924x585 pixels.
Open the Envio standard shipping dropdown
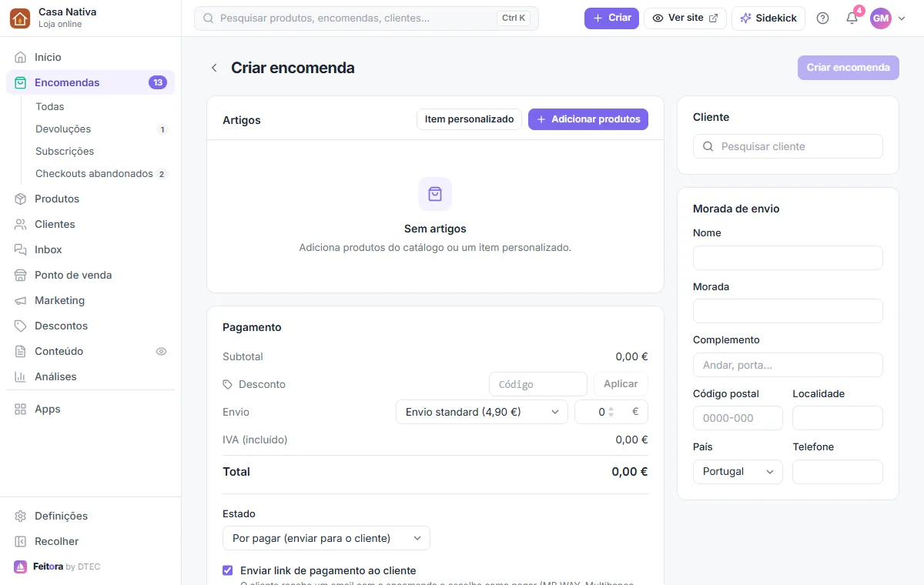click(x=482, y=412)
